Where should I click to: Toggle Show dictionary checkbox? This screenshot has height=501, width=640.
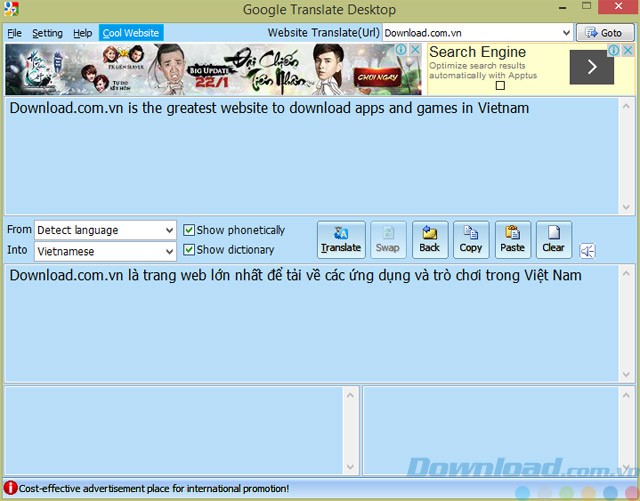tap(189, 249)
